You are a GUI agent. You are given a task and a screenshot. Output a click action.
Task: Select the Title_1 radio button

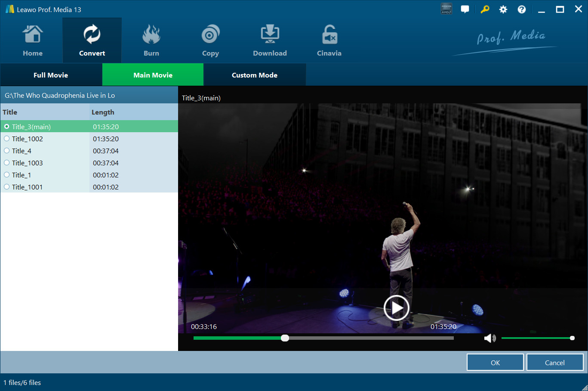6,175
